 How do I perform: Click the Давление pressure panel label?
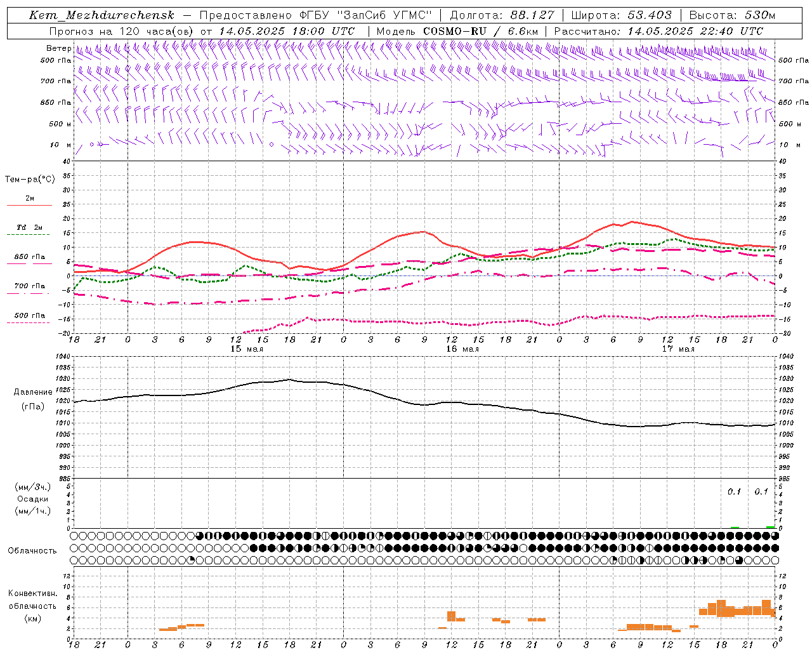click(x=33, y=392)
